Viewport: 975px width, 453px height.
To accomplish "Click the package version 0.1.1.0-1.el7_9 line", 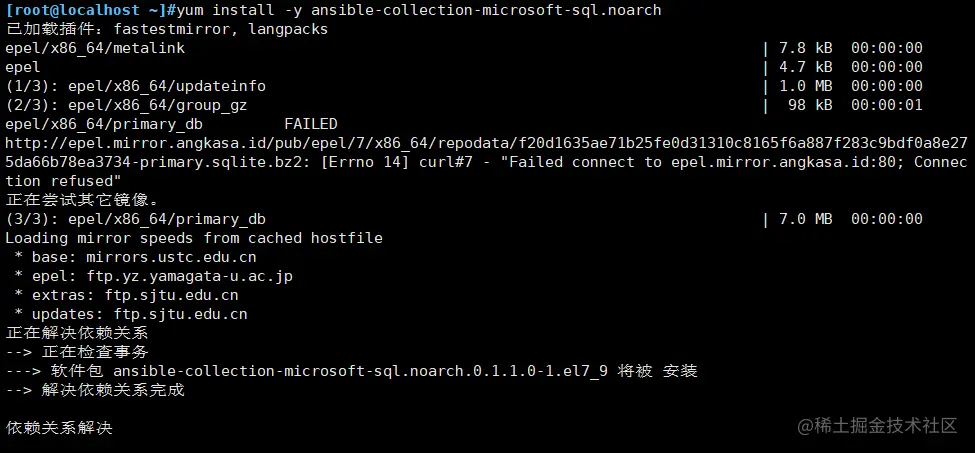I will (x=351, y=372).
